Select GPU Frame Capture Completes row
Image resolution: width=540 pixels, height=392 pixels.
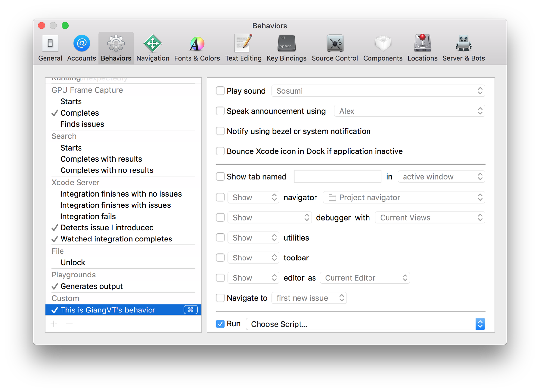click(x=123, y=113)
